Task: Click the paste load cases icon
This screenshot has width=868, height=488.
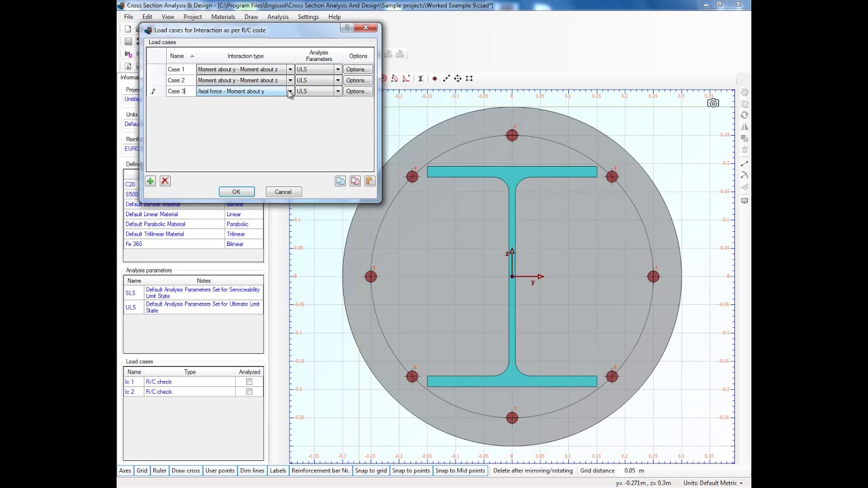Action: pos(370,181)
